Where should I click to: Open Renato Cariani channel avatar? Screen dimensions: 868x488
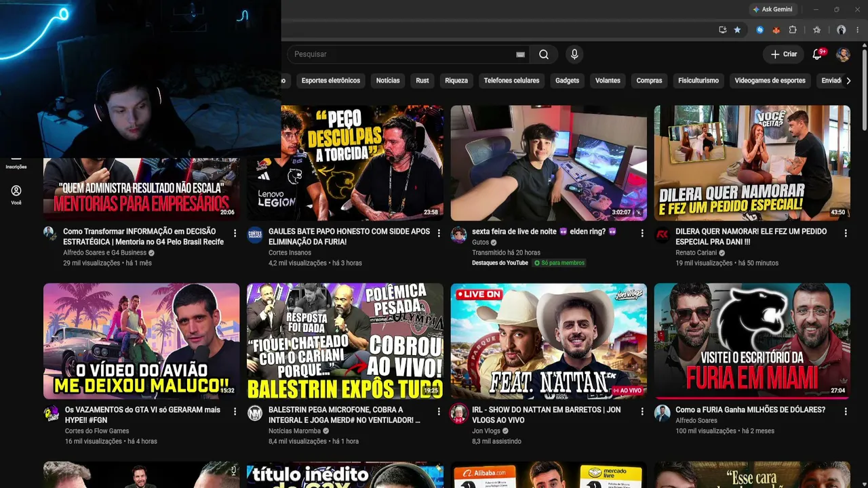coord(663,235)
